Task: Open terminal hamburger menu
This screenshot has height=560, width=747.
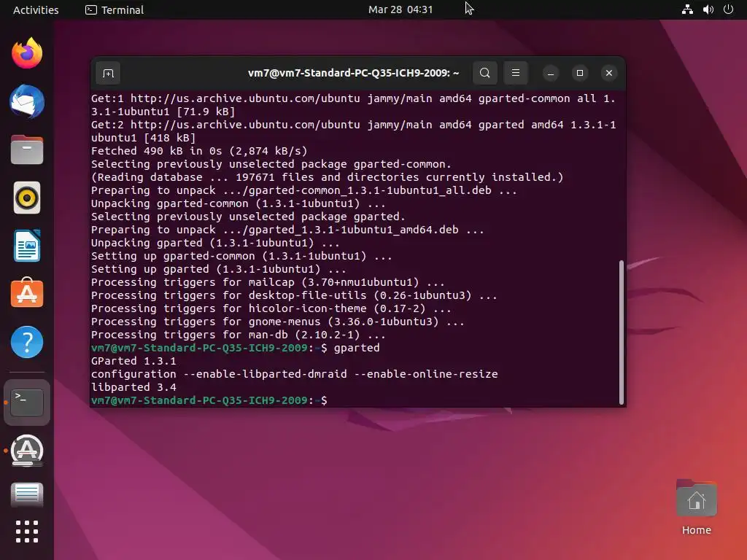Action: (x=516, y=73)
